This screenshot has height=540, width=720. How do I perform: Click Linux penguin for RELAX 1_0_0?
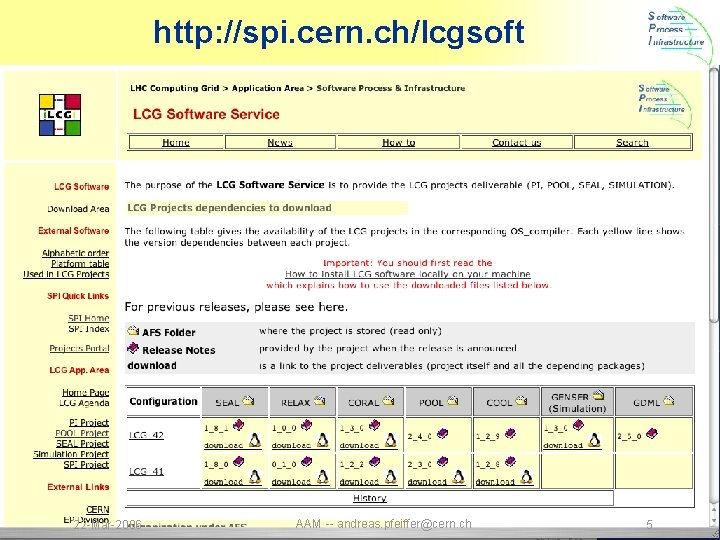[323, 440]
